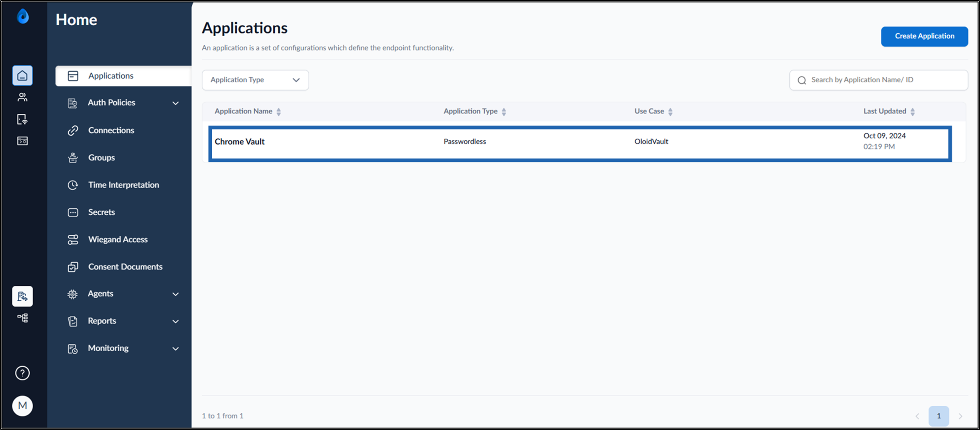This screenshot has height=430, width=980.
Task: Click the Secrets icon
Action: [x=73, y=212]
